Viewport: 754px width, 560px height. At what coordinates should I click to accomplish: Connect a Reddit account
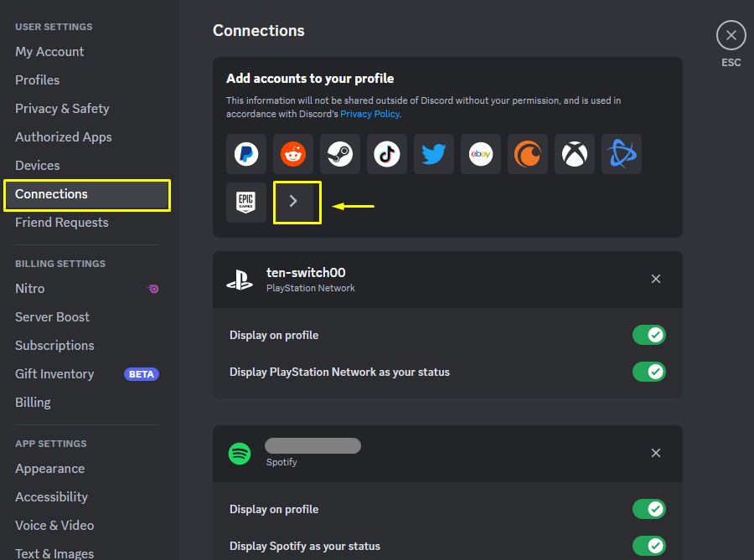293,154
